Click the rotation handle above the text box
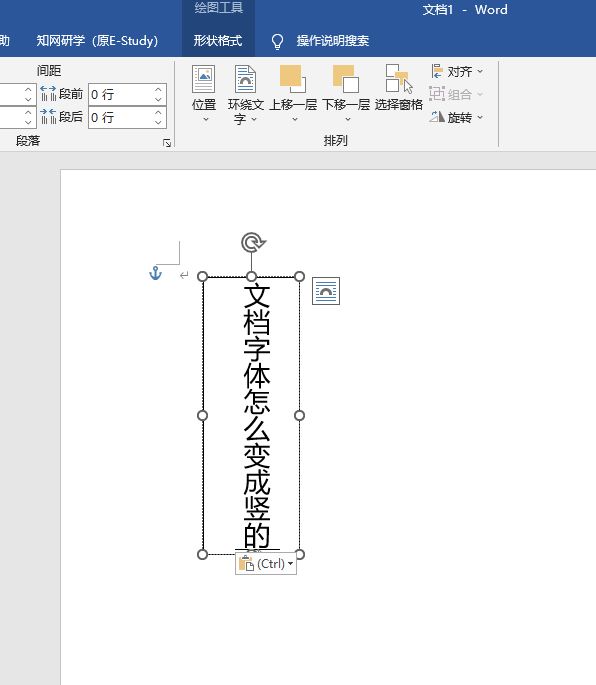Screen dimensions: 596x685 click(253, 242)
